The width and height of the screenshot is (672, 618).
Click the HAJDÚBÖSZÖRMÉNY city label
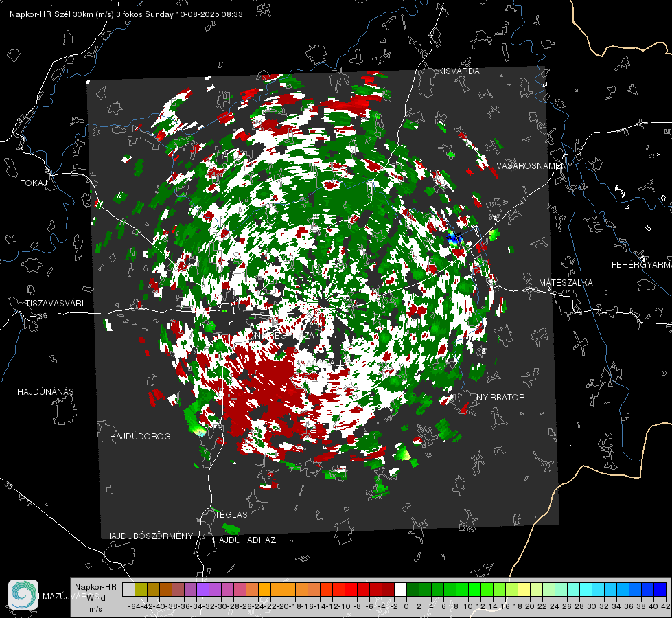tap(149, 536)
